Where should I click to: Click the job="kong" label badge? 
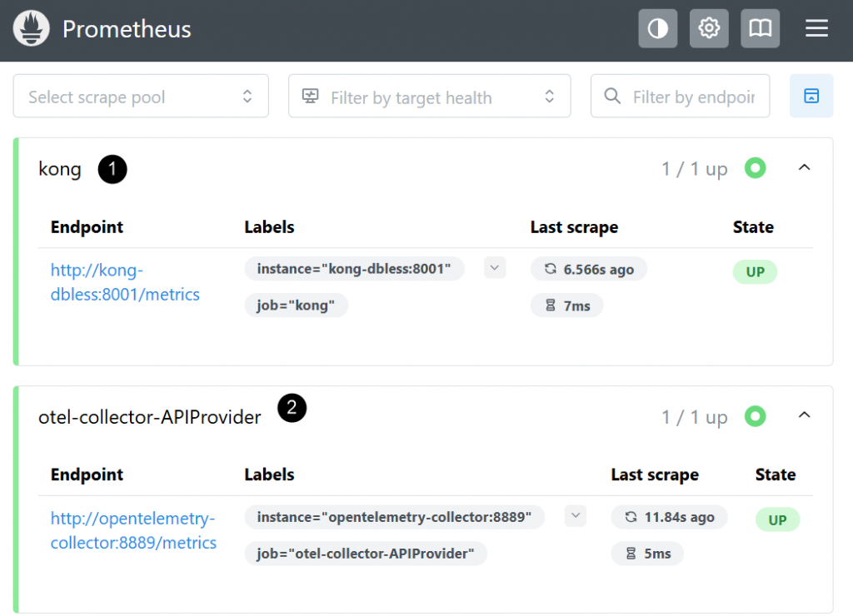coord(296,306)
